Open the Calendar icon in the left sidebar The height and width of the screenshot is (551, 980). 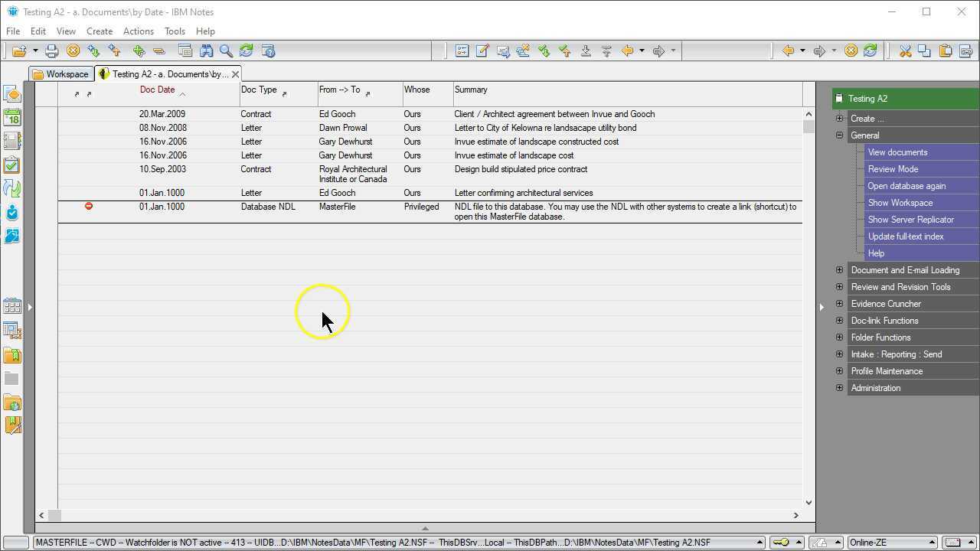pyautogui.click(x=12, y=117)
